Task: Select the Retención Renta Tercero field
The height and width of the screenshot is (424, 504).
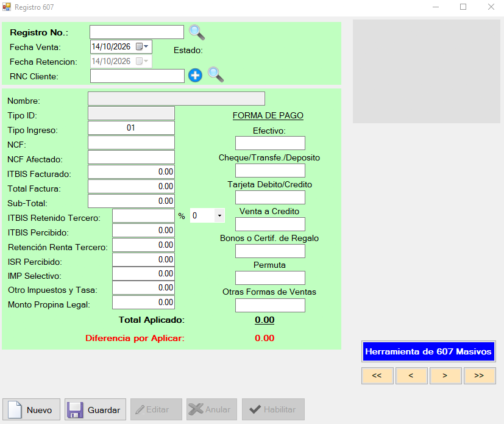Action: coord(143,245)
